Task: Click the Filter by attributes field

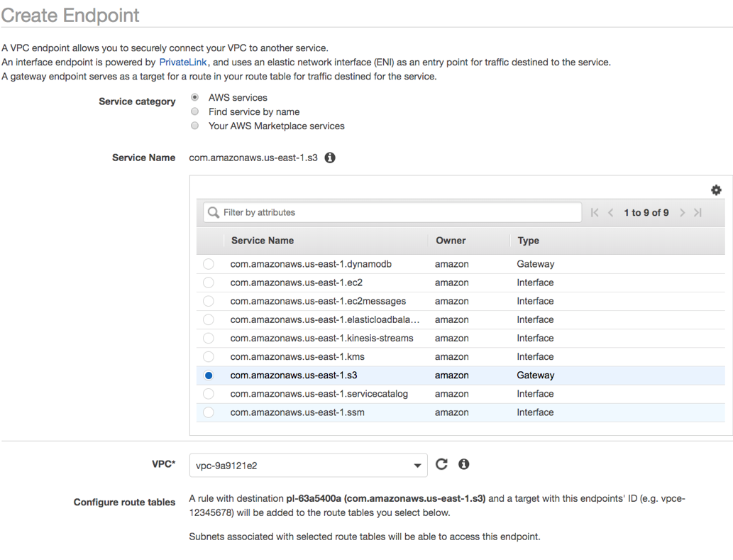Action: (392, 213)
